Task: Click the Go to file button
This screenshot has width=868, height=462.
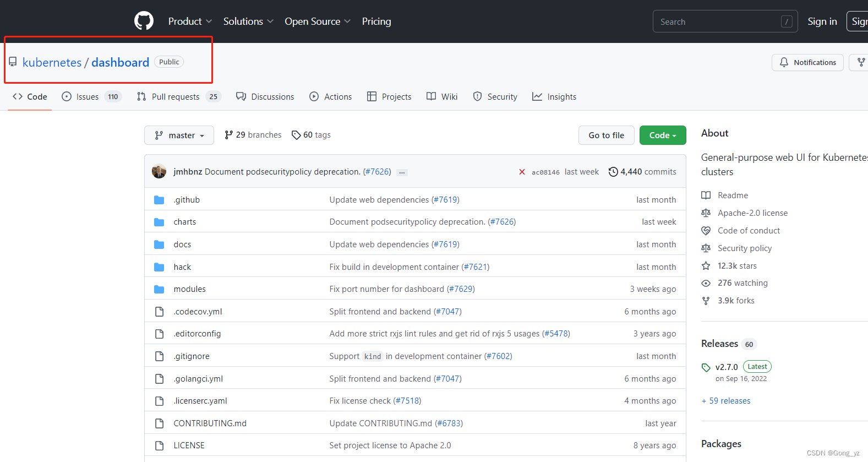Action: click(x=607, y=135)
